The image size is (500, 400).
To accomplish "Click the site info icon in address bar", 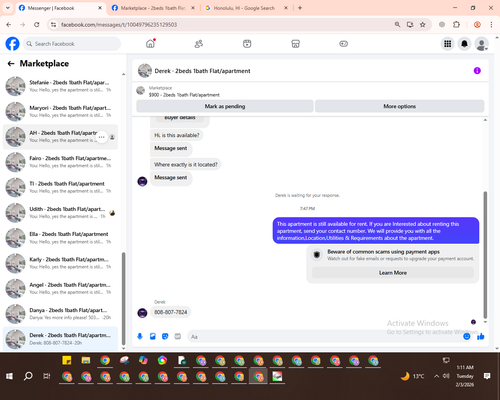I will pyautogui.click(x=53, y=24).
